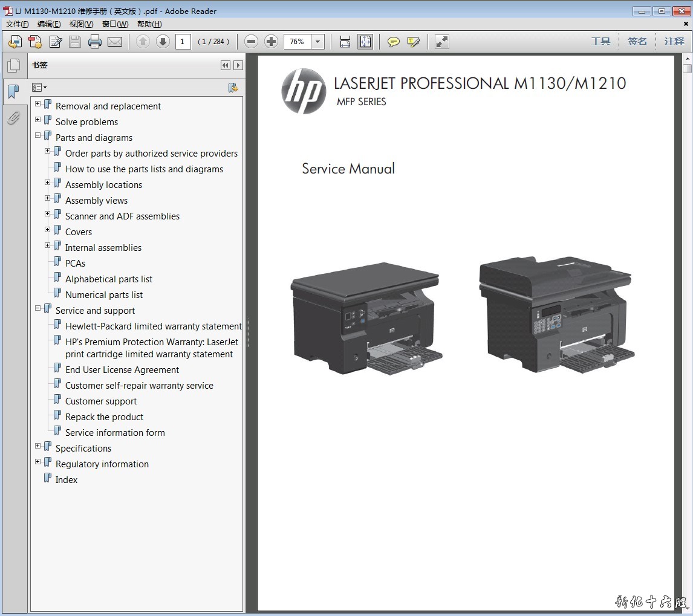Open the 帮助(H) menu

[149, 24]
